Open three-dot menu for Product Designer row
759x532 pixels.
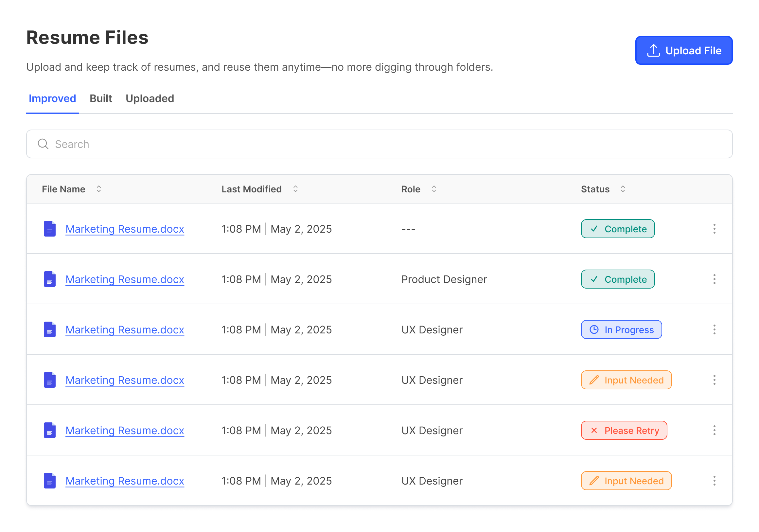[714, 279]
